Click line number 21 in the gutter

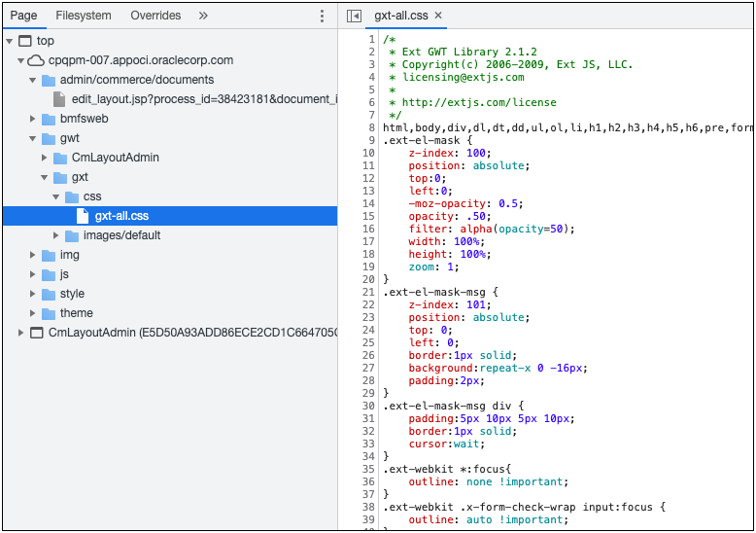369,292
